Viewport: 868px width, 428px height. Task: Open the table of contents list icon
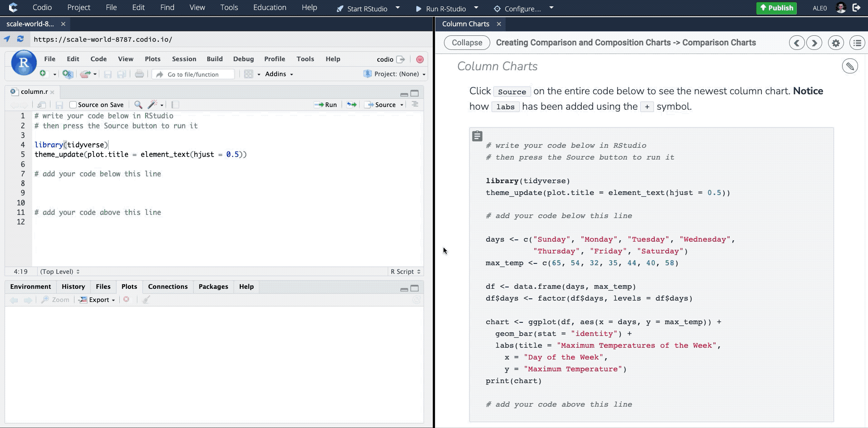(857, 43)
